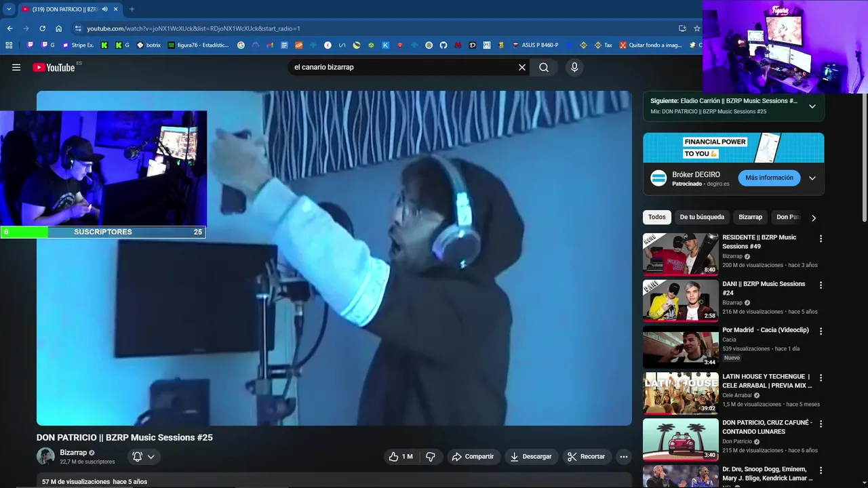Clear the search box with the X
Screen dimensions: 868x488
(522, 67)
